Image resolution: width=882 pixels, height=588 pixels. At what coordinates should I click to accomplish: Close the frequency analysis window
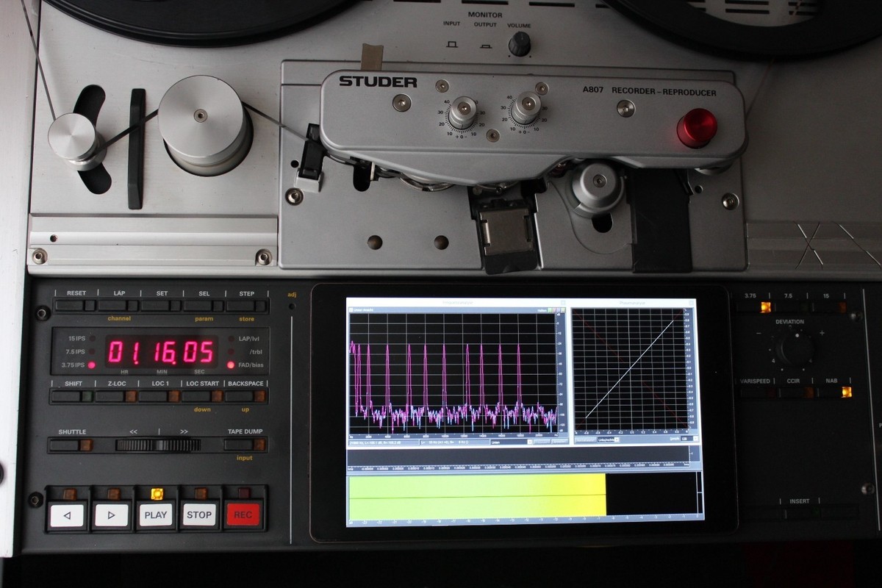coord(563,302)
